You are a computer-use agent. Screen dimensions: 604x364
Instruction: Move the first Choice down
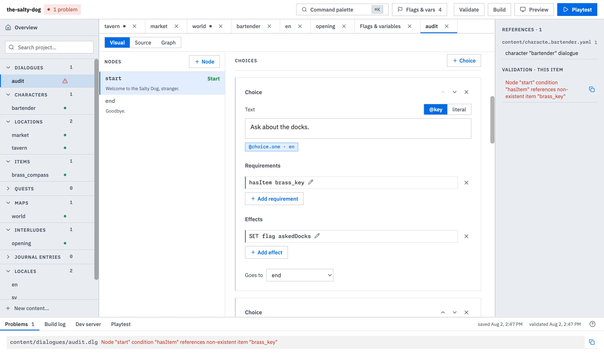(x=454, y=92)
